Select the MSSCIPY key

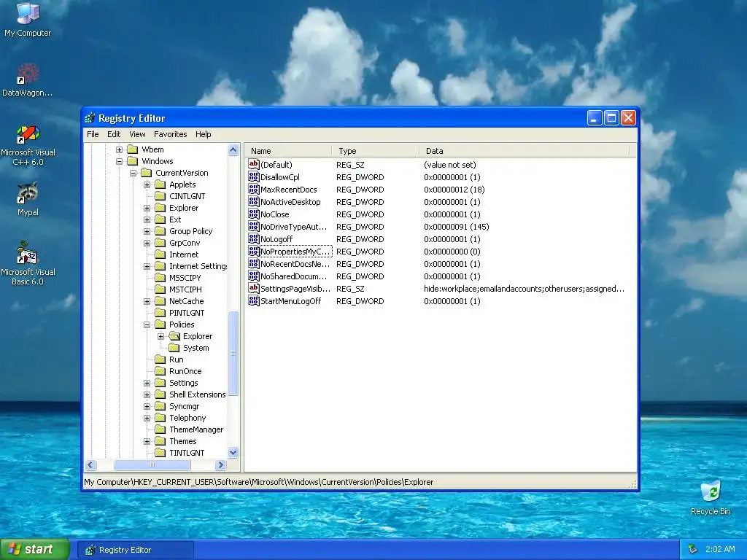[185, 278]
